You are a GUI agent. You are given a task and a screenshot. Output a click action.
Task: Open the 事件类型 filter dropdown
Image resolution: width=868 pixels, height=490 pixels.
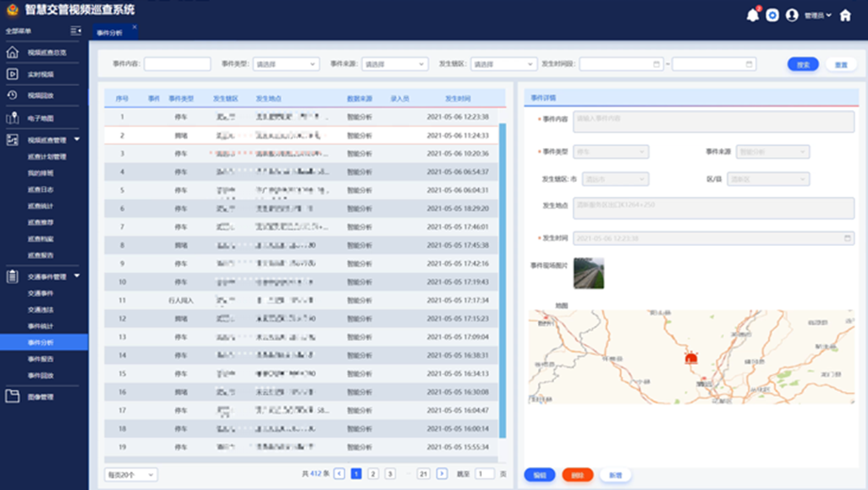[x=287, y=64]
